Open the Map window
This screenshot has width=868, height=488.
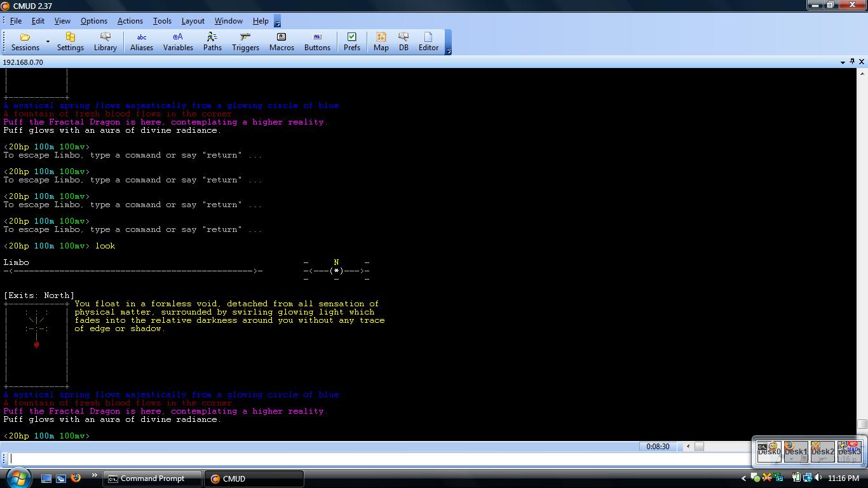click(381, 42)
